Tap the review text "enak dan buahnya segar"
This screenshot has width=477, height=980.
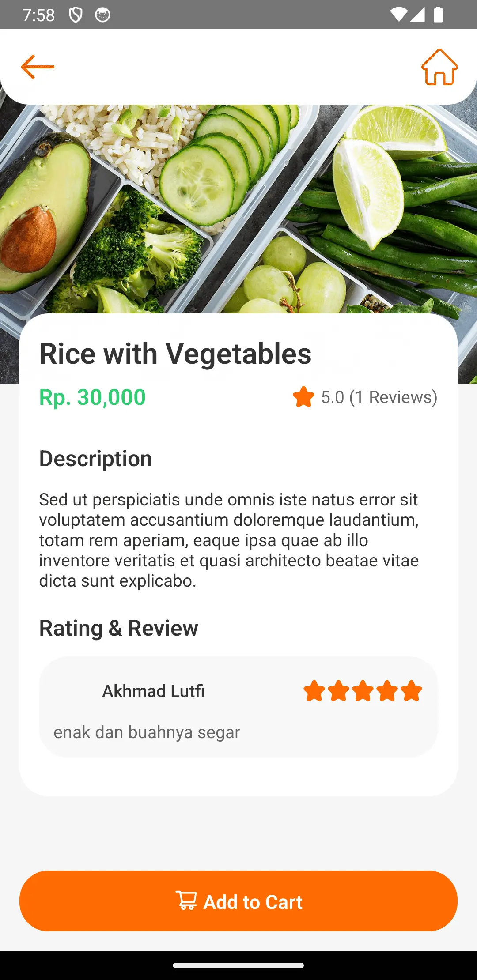[x=147, y=732]
